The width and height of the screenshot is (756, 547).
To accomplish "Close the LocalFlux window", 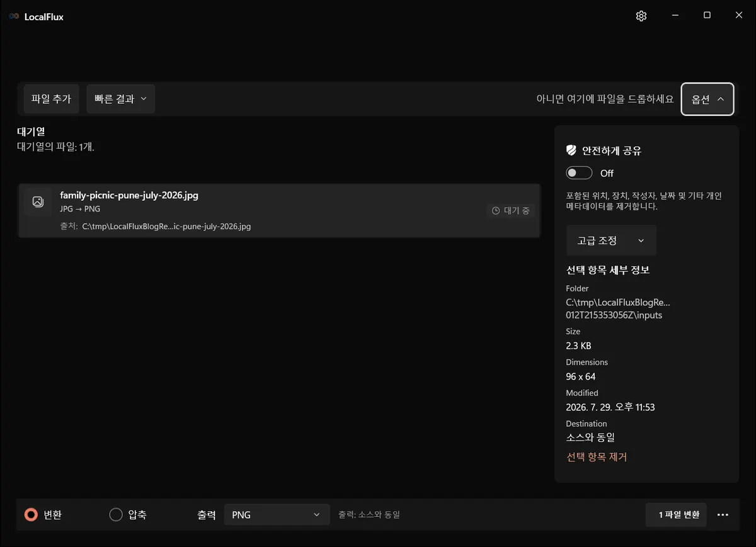I will (739, 16).
